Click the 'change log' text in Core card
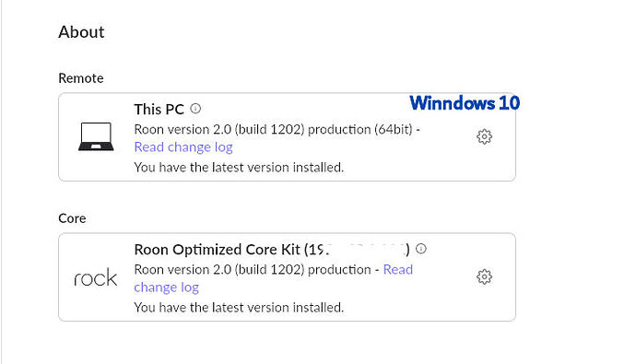Screen dimensions: 636x364 (166, 288)
